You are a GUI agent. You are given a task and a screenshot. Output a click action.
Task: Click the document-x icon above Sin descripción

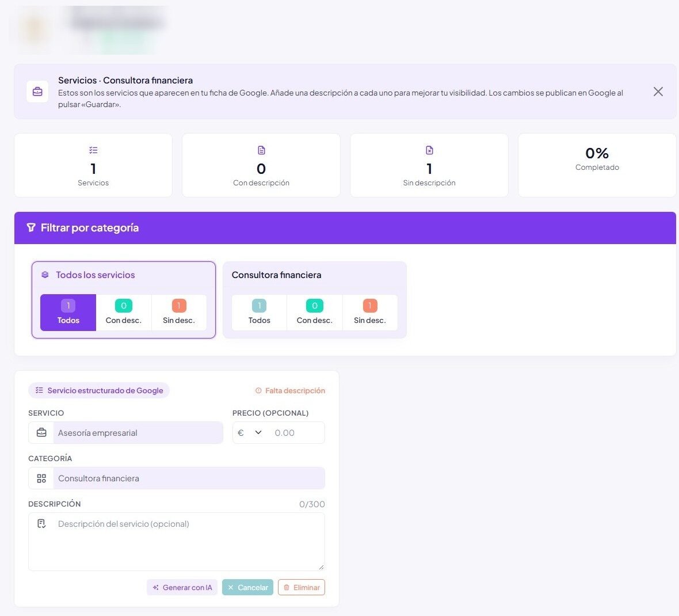pyautogui.click(x=429, y=150)
